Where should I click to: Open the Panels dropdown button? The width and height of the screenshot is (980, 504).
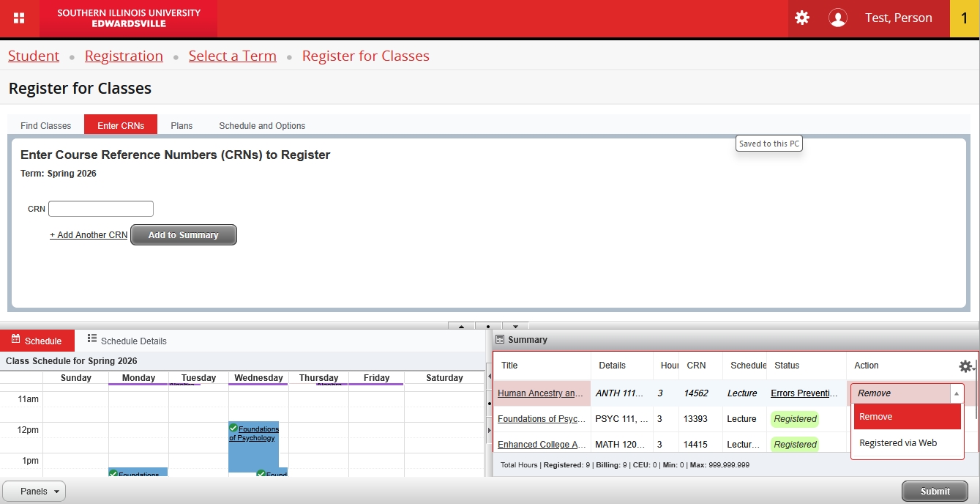[x=34, y=492]
